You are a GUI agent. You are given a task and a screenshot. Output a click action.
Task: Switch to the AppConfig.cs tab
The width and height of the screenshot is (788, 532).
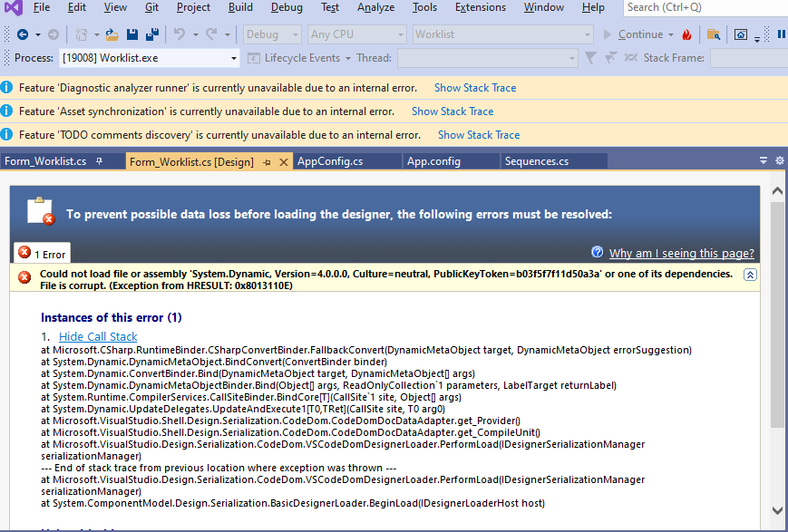330,161
